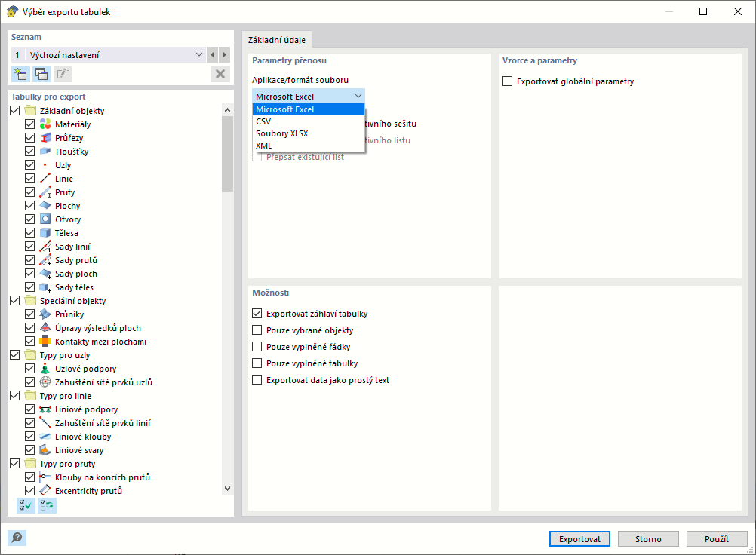This screenshot has width=756, height=555.
Task: Enable Exportovat globální parametry checkbox
Action: [508, 81]
